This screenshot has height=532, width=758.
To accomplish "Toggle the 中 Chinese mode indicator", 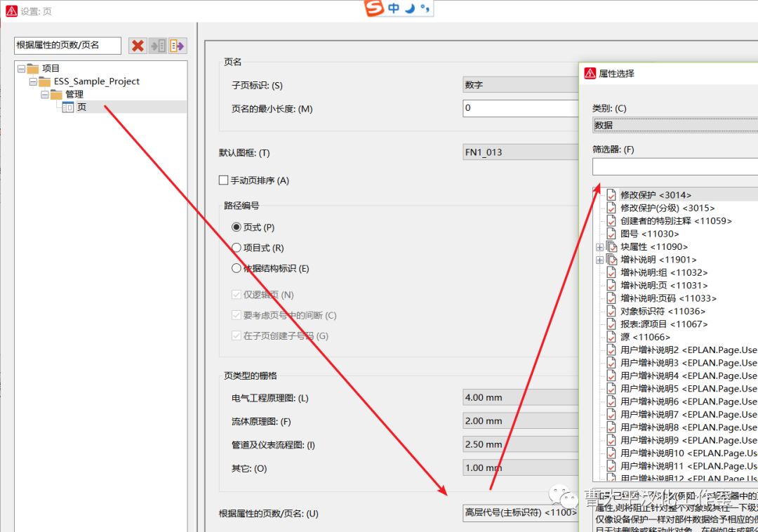I will pyautogui.click(x=394, y=8).
